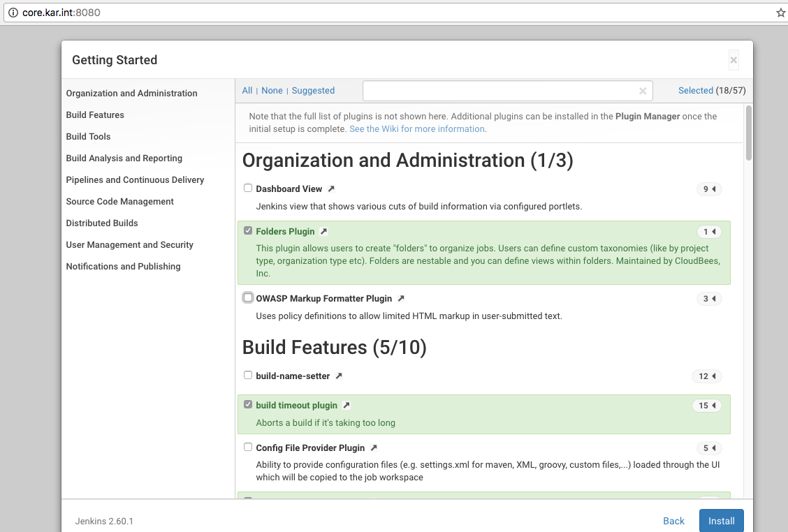Screen dimensions: 788x532
Task: Click the Folders Plugin title
Action: [x=285, y=232]
